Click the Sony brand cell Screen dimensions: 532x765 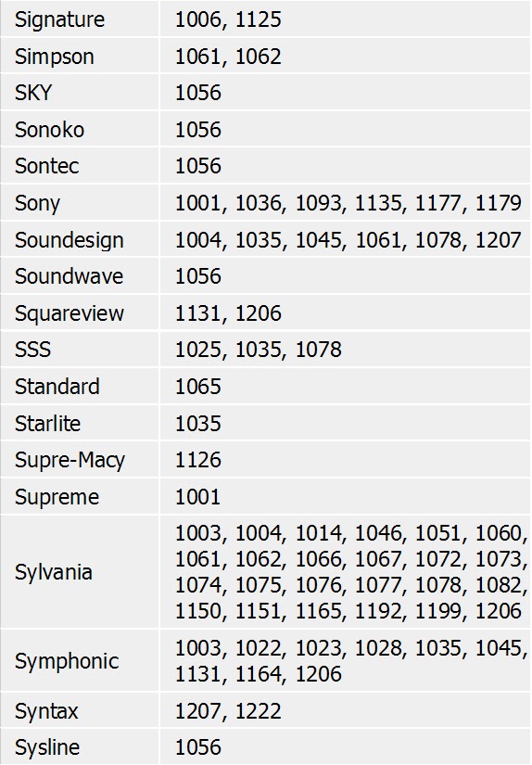pyautogui.click(x=80, y=202)
